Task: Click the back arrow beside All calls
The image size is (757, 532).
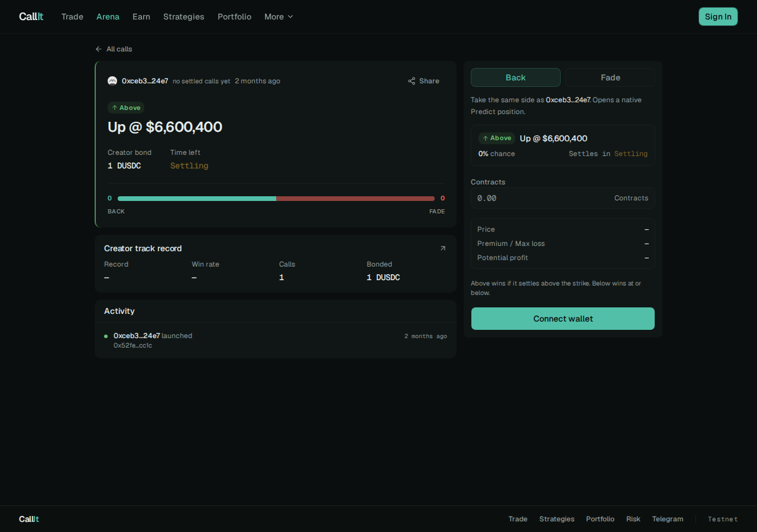Action: (98, 49)
